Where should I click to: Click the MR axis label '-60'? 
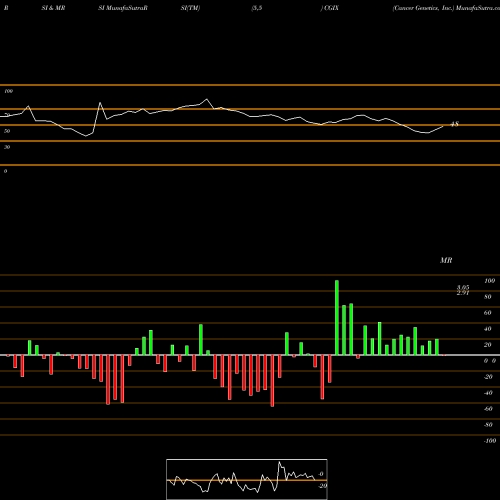click(488, 409)
